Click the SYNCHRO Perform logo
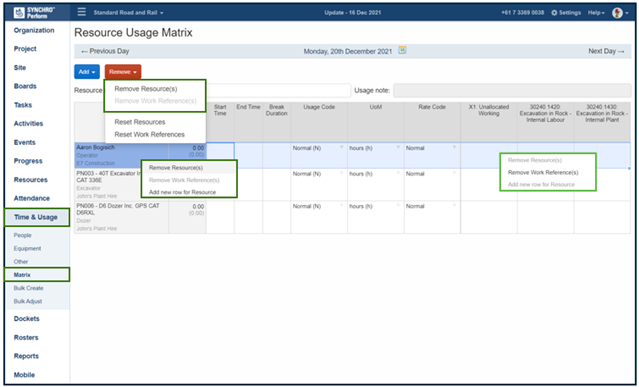The height and width of the screenshot is (387, 639). click(x=34, y=12)
